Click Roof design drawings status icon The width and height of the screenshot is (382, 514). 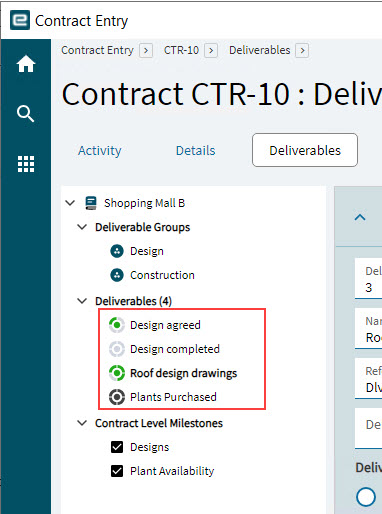[117, 373]
